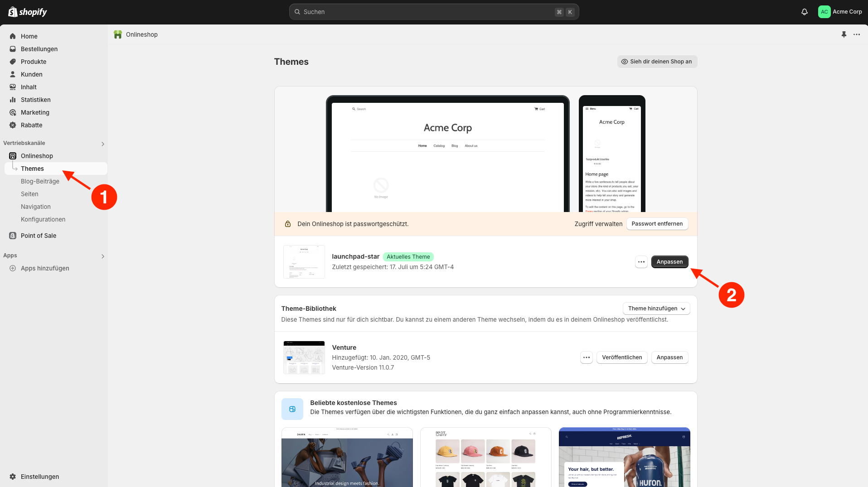Click the Point of Sale icon
Viewport: 868px width, 487px height.
13,236
